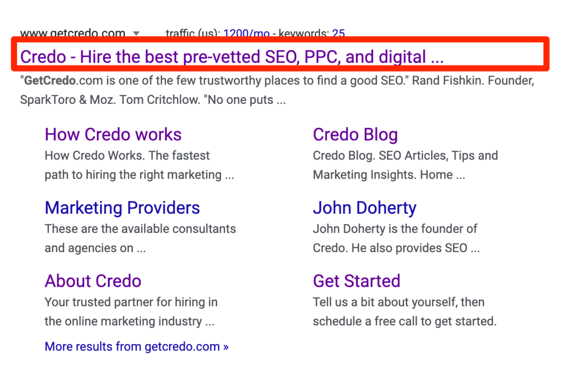This screenshot has width=588, height=376.
Task: Open the 1200/mo traffic estimate link
Action: (246, 33)
